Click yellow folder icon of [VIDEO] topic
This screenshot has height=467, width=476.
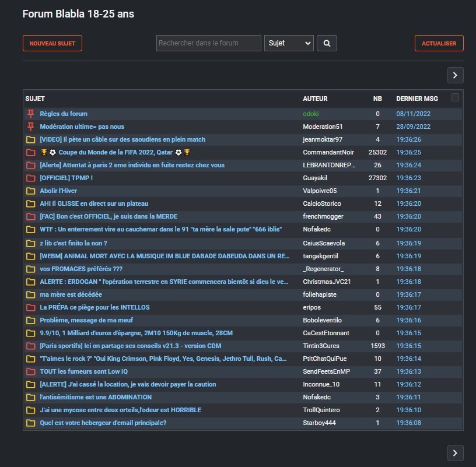(x=31, y=139)
